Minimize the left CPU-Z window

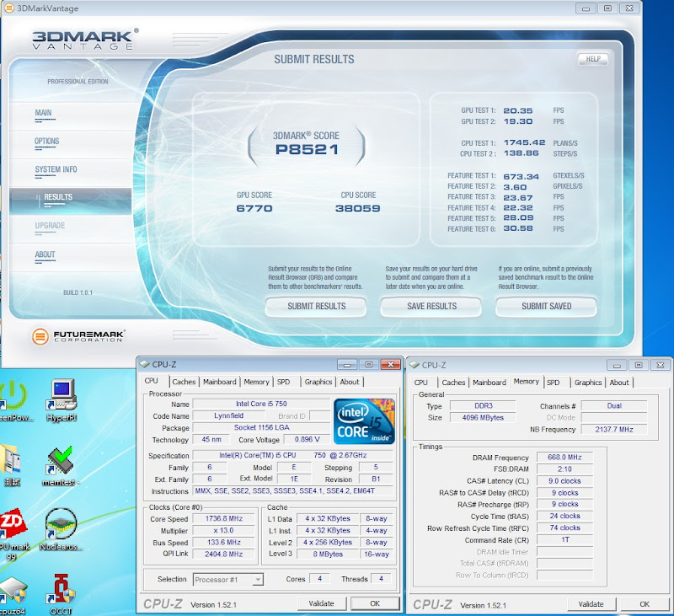347,365
